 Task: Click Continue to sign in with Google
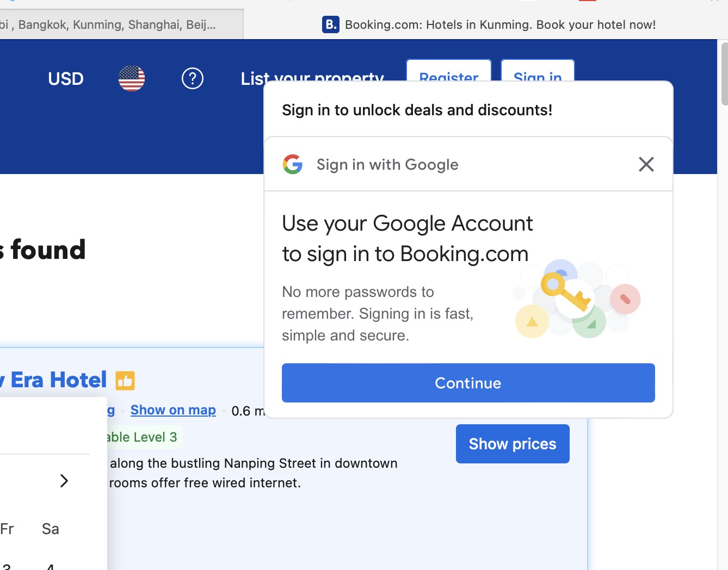click(468, 383)
